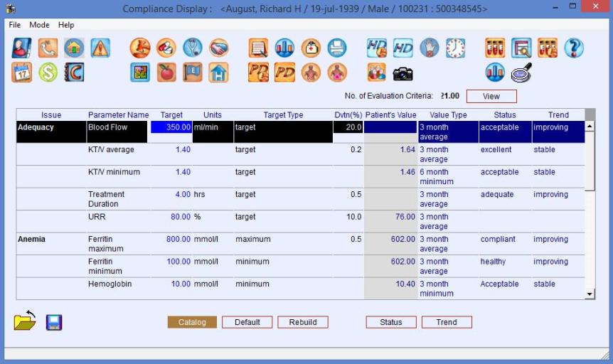Open the blue question mark help icon
The image size is (613, 364).
point(574,48)
